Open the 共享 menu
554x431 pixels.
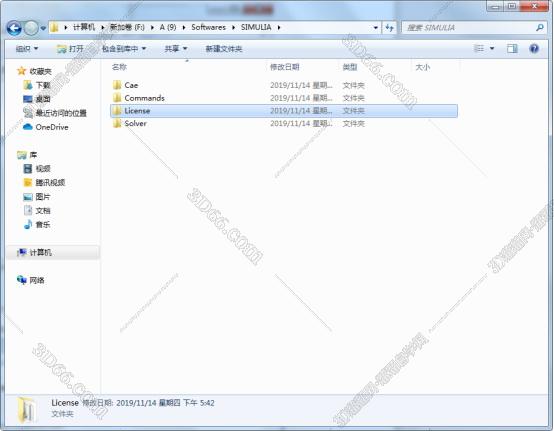[x=176, y=48]
